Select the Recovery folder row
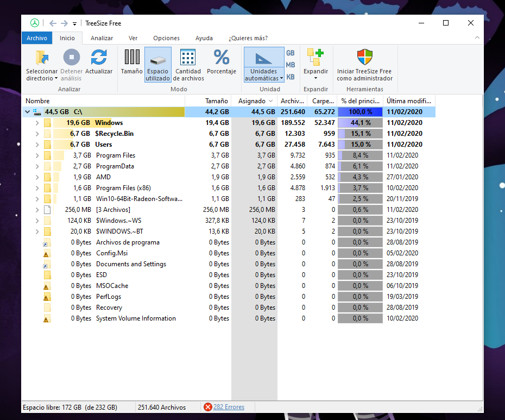 pyautogui.click(x=229, y=308)
